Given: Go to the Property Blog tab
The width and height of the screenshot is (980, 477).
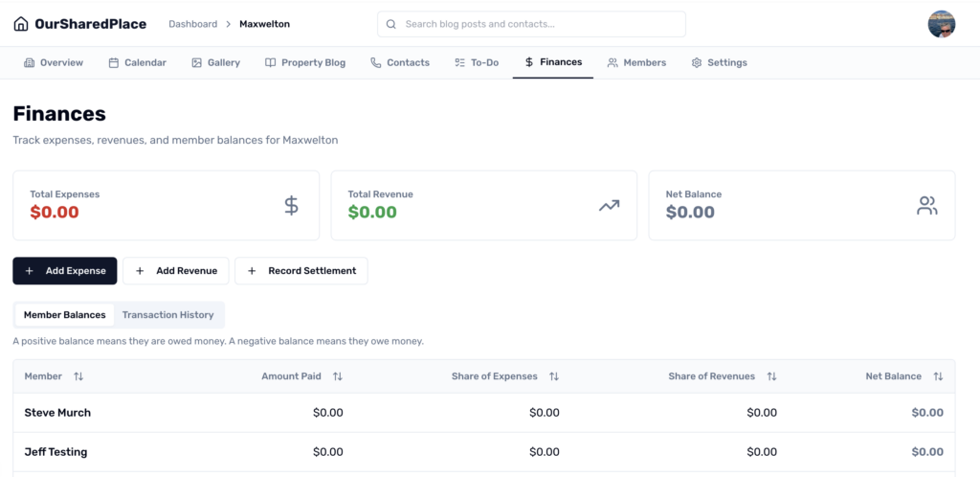Looking at the screenshot, I should pos(304,62).
